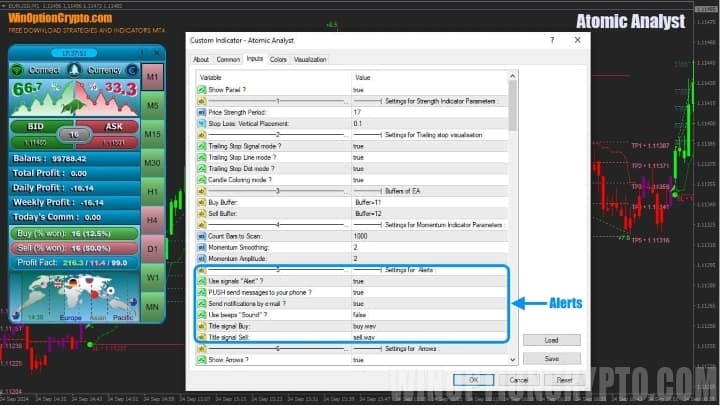Select the H4 timeframe in panel
Viewport: 720px width, 405px height.
[152, 219]
